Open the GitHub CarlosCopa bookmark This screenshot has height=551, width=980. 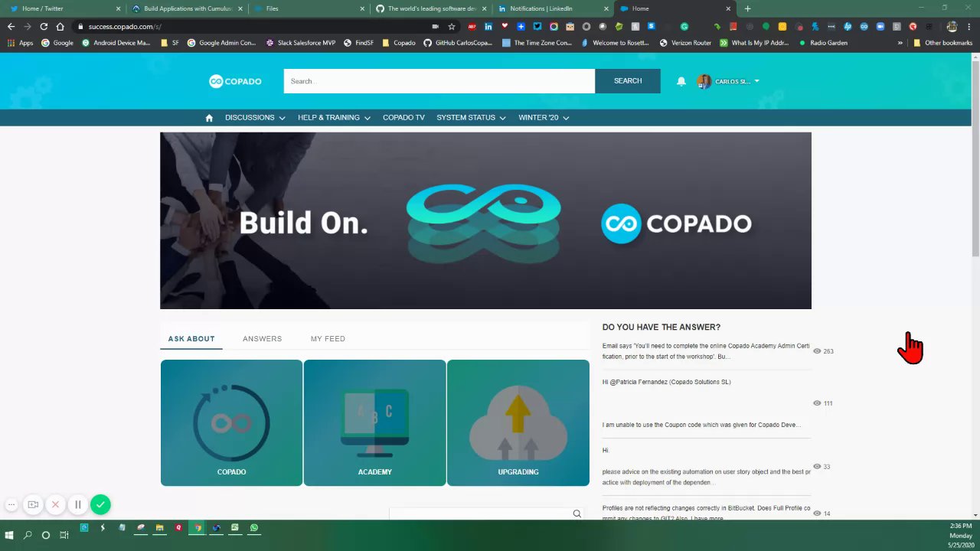tap(458, 43)
